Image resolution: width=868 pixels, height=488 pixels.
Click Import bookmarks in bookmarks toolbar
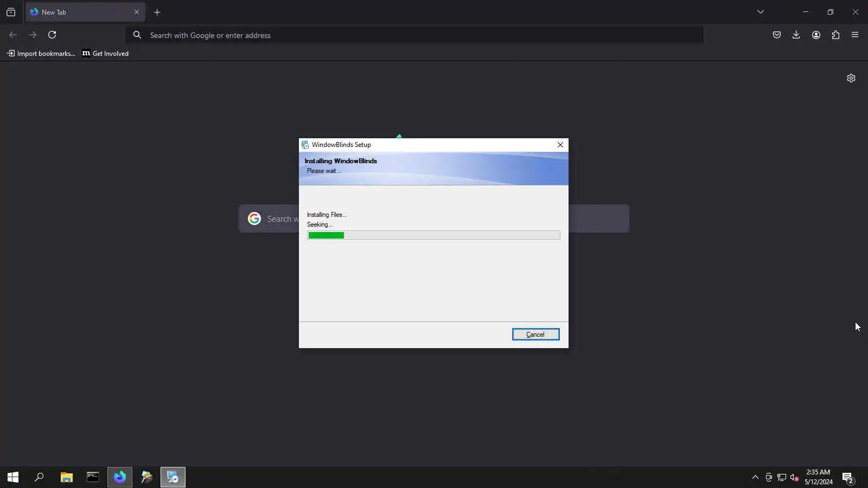tap(41, 53)
